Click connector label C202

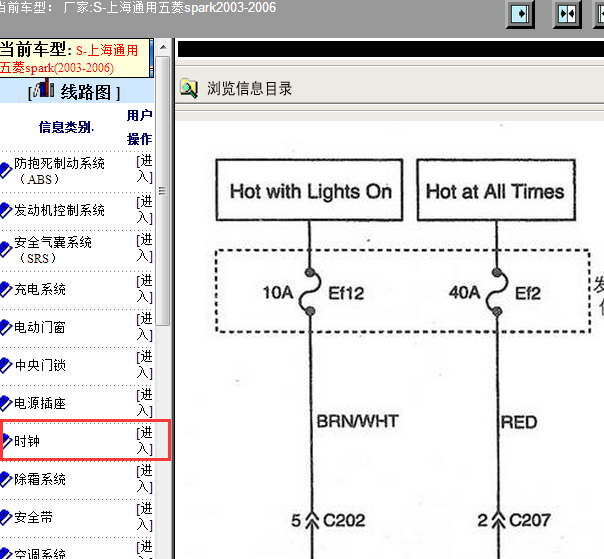point(344,520)
